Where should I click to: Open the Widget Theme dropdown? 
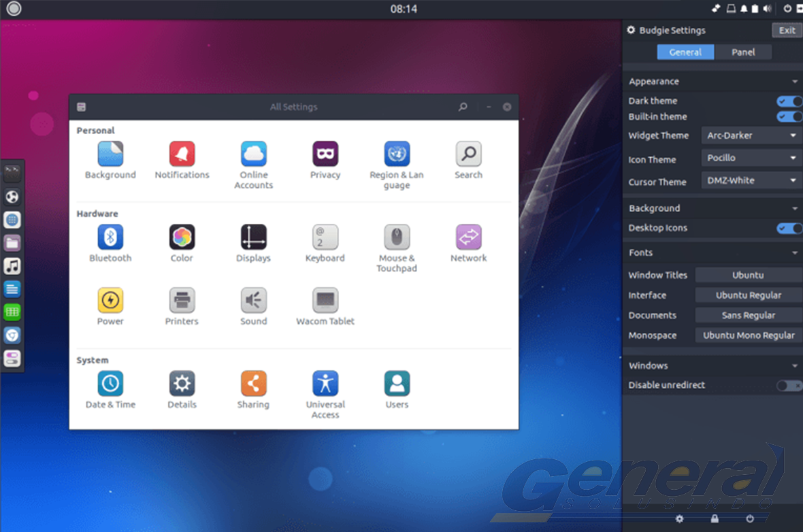(750, 135)
